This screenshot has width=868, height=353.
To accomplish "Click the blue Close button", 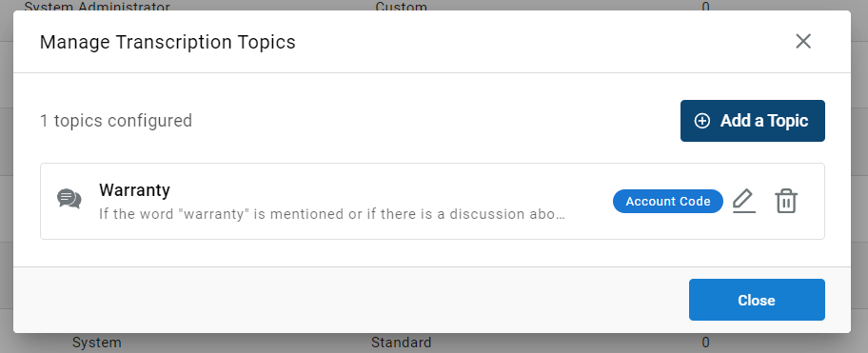I will [757, 300].
